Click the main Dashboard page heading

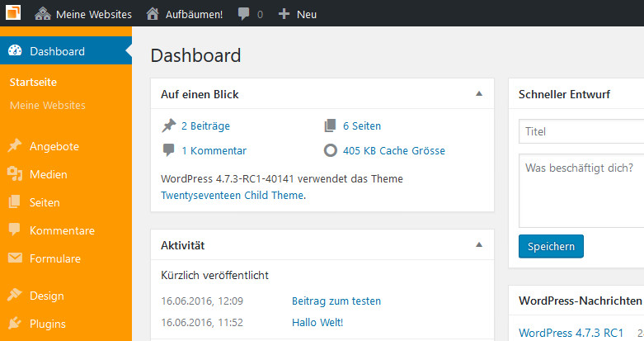click(195, 55)
